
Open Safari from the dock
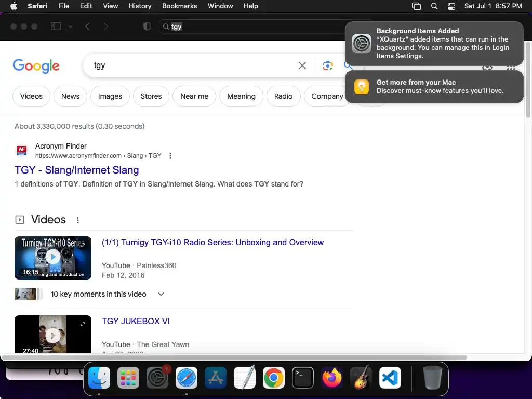click(187, 378)
